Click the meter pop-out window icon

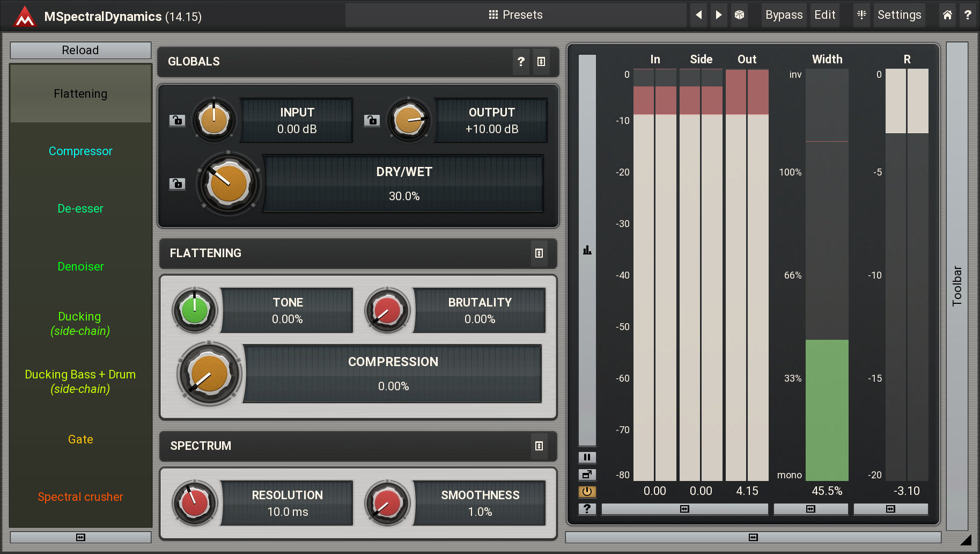point(587,475)
